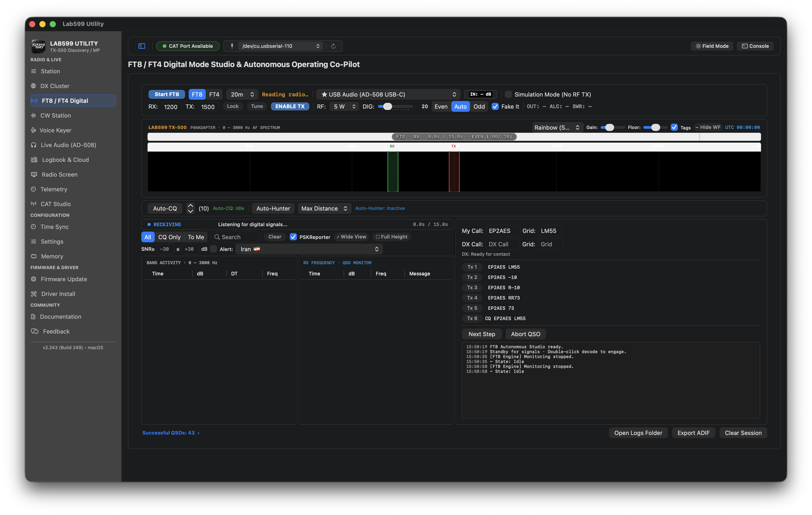Click the Memory chip icon
This screenshot has height=515, width=812.
coord(33,256)
